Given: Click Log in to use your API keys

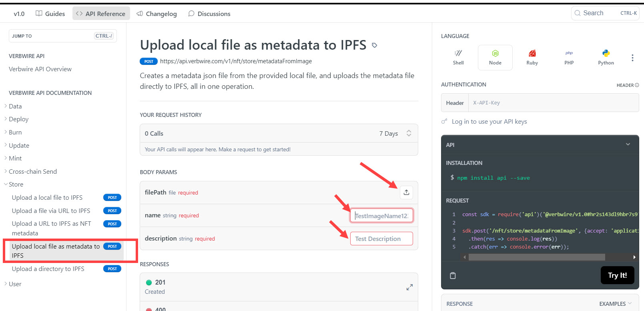Looking at the screenshot, I should [x=489, y=122].
